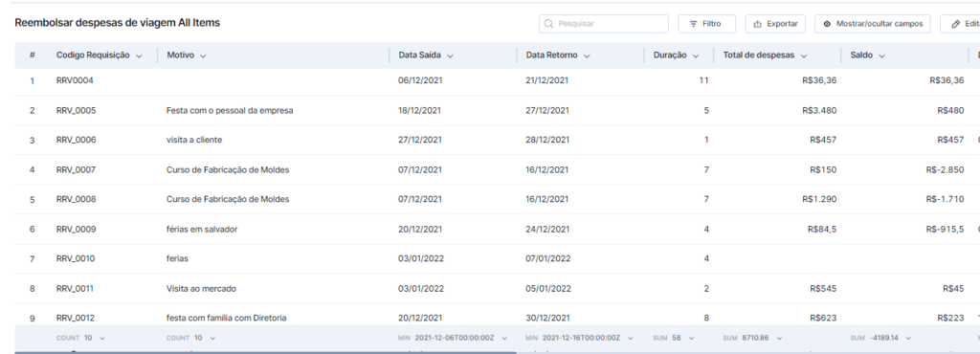The image size is (980, 354).
Task: Open the SUM 58 aggregate dropdown
Action: [691, 338]
